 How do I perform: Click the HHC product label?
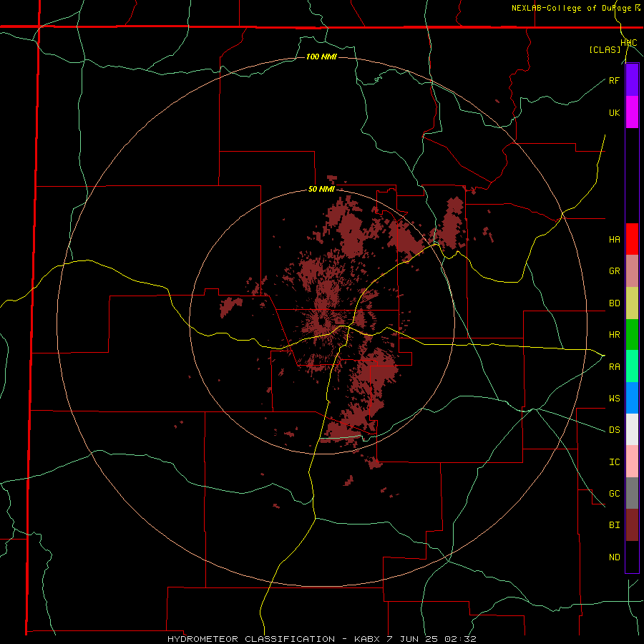coord(629,43)
